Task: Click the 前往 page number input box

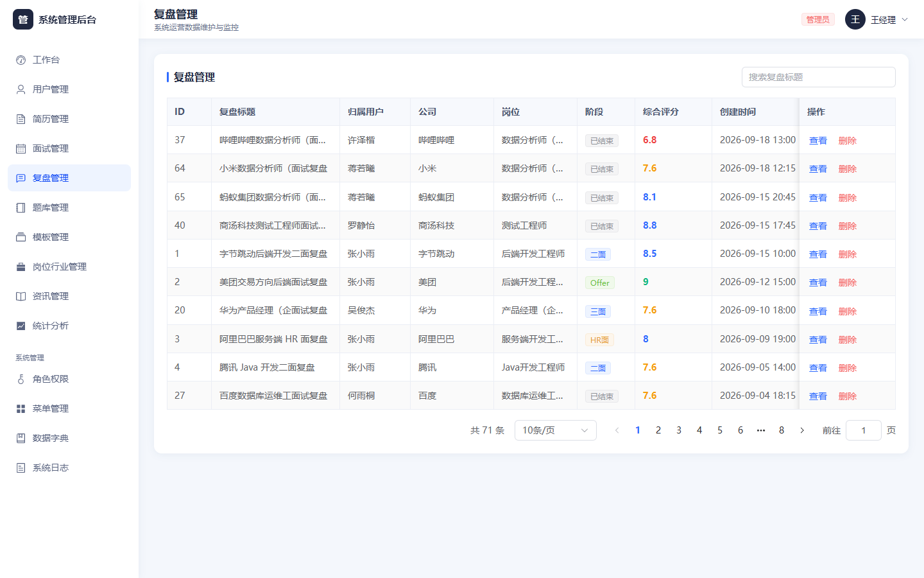Action: click(864, 430)
